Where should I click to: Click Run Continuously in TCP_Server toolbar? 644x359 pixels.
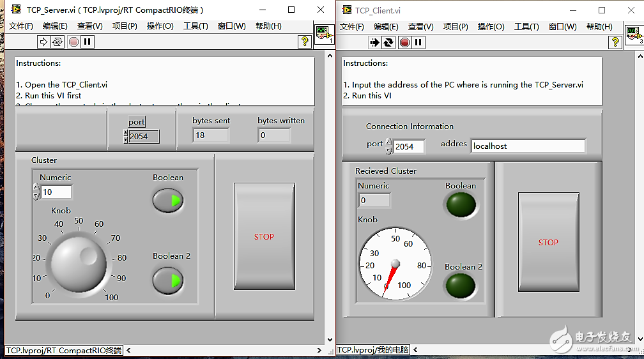pos(57,42)
